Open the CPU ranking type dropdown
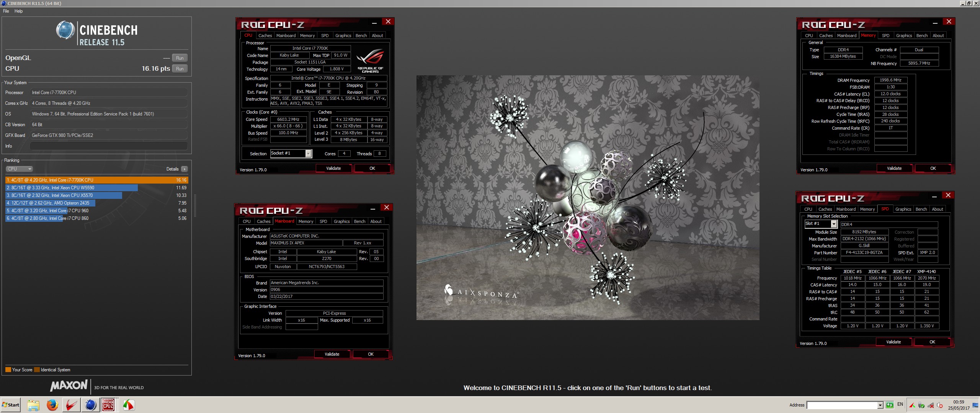Screen dimensions: 980x413 pos(19,169)
